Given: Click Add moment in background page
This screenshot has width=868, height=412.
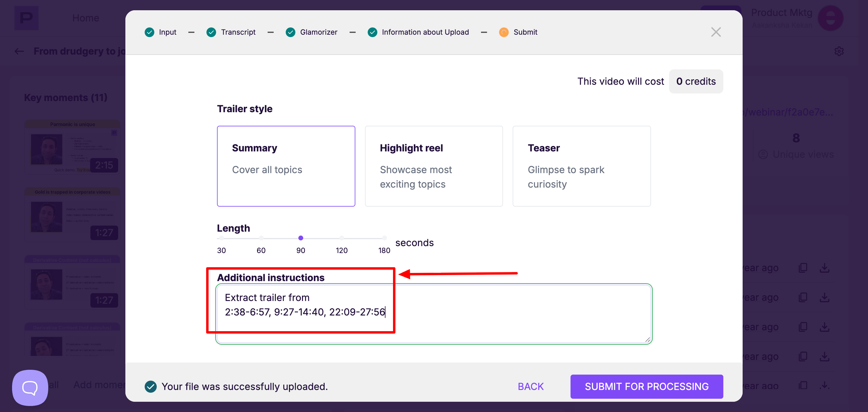Looking at the screenshot, I should tap(99, 385).
